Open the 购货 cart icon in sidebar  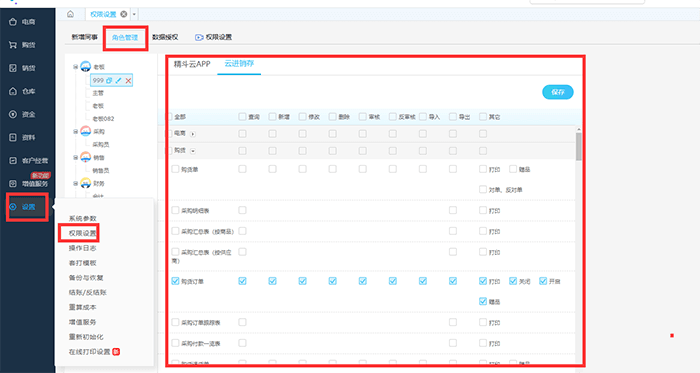(x=12, y=45)
